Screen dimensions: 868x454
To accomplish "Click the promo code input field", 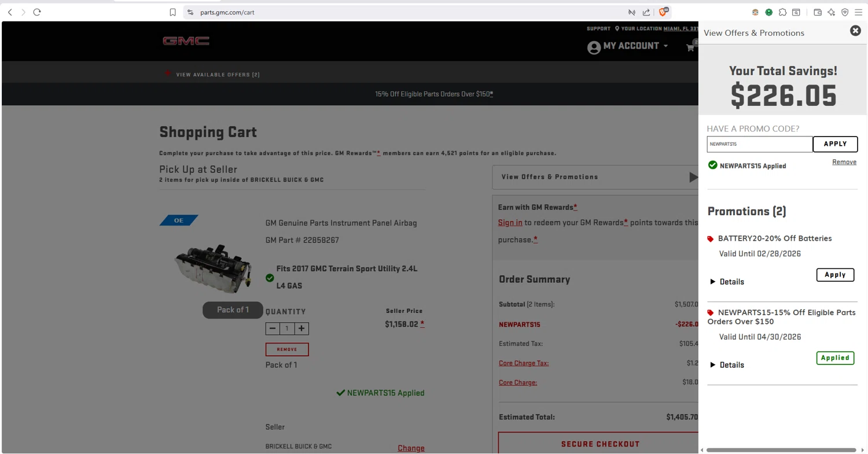I will tap(759, 144).
